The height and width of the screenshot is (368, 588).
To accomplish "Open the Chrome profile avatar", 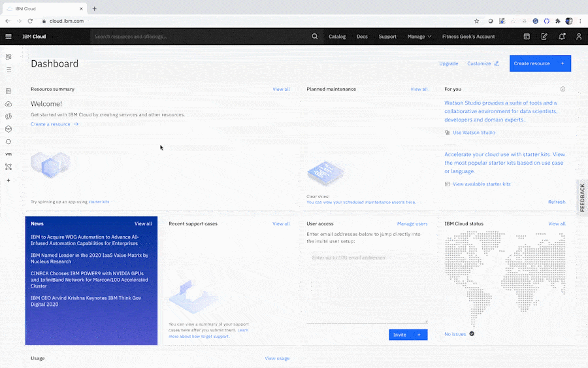I will tap(569, 21).
